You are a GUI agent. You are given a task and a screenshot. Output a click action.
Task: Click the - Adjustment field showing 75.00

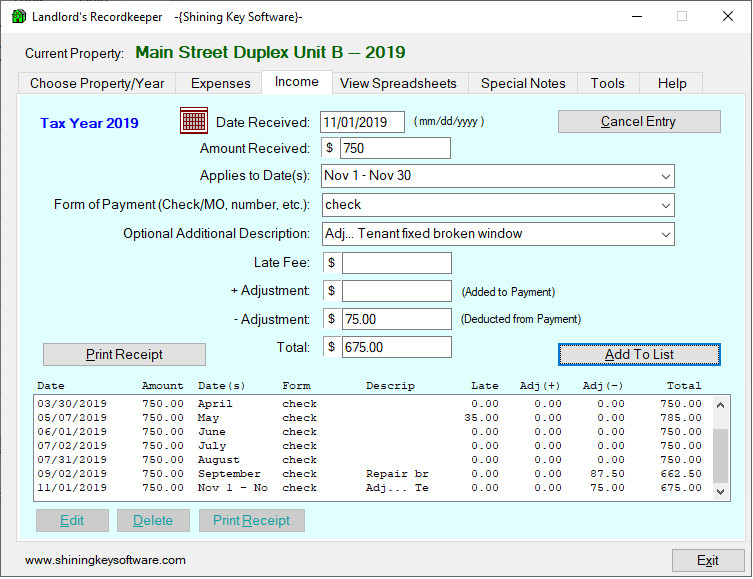click(397, 319)
